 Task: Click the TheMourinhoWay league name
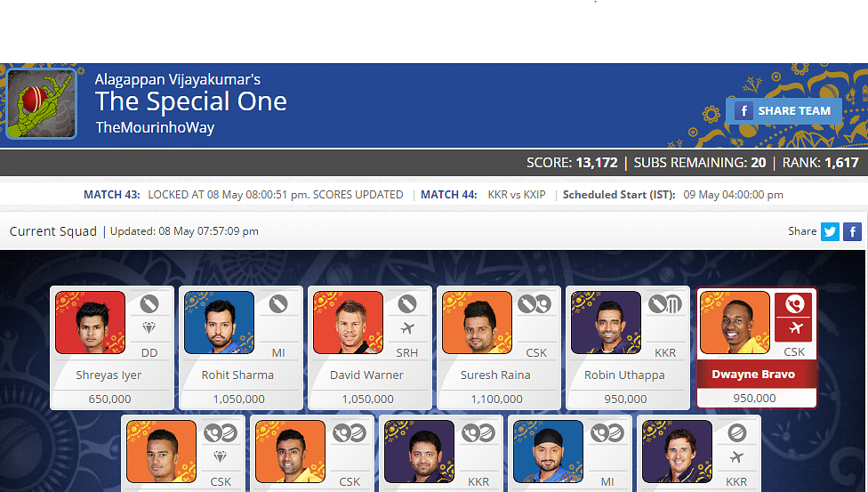[155, 127]
